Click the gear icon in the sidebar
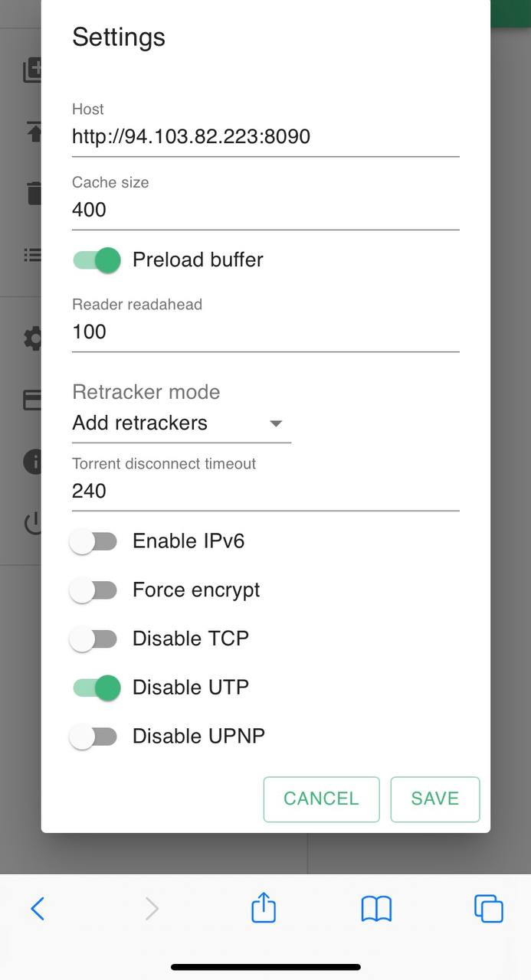The image size is (531, 980). (x=32, y=338)
